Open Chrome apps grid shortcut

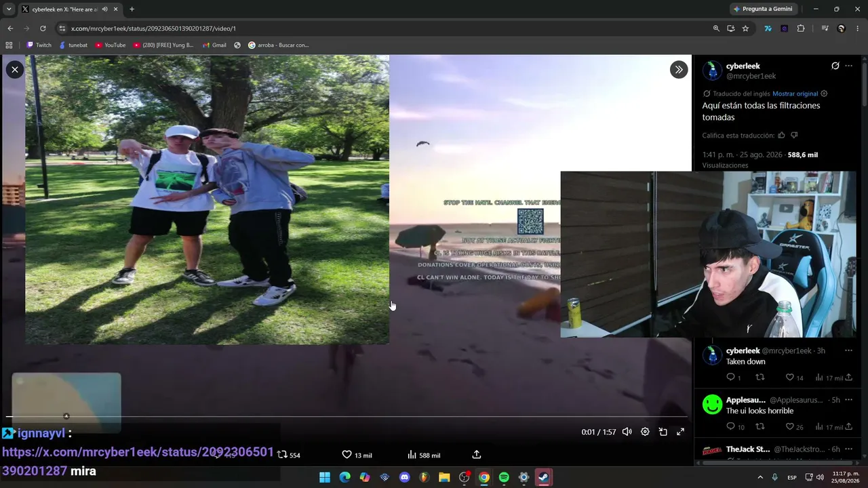9,45
